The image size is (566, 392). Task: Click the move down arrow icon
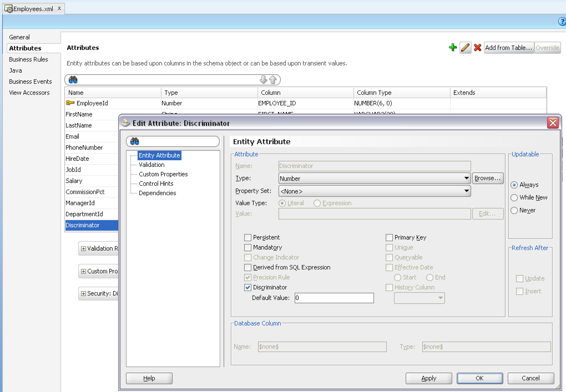pyautogui.click(x=263, y=80)
